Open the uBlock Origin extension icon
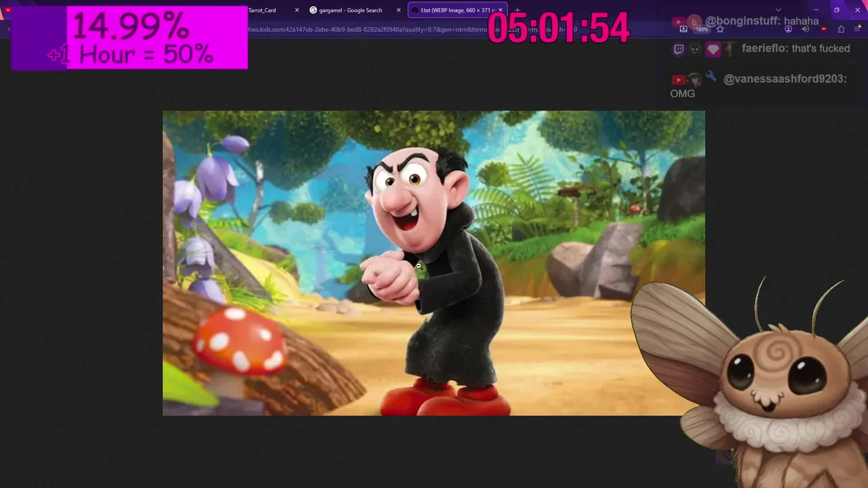 click(824, 29)
